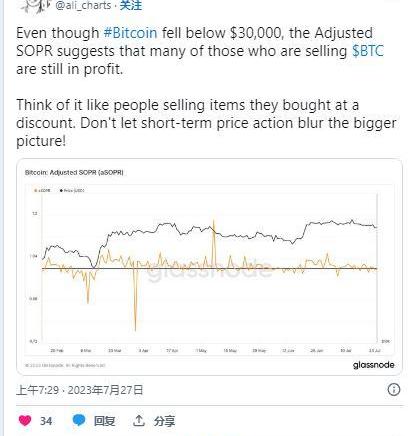
Task: Click the glassnode logo in chart corner
Action: tap(374, 365)
